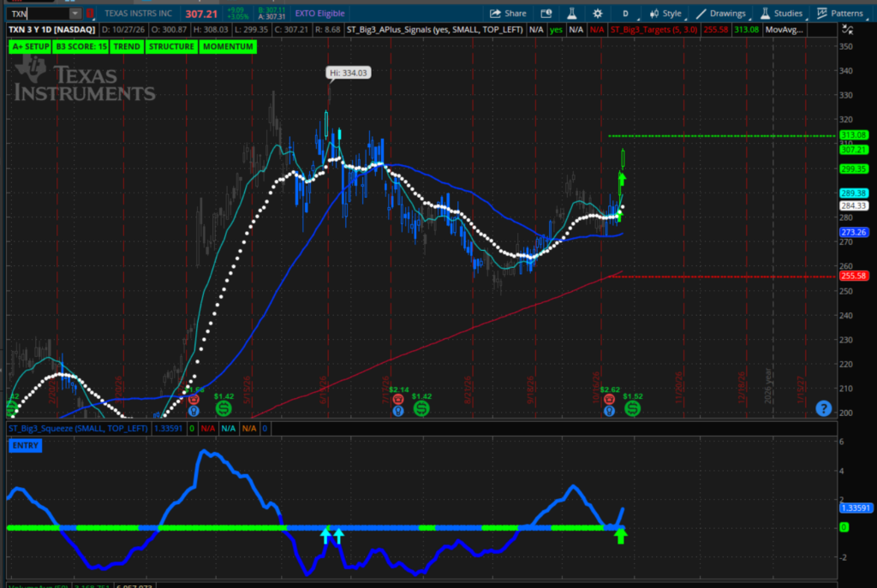
Task: Open the D timeframe selector
Action: point(625,14)
